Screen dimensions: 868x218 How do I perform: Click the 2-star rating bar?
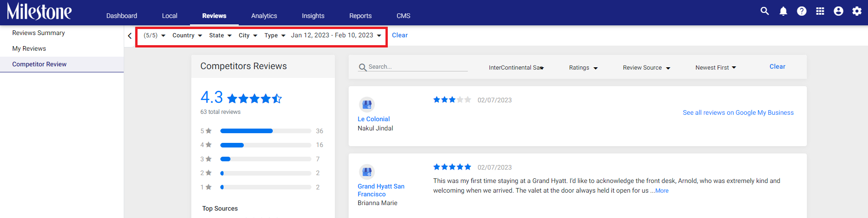click(x=266, y=173)
